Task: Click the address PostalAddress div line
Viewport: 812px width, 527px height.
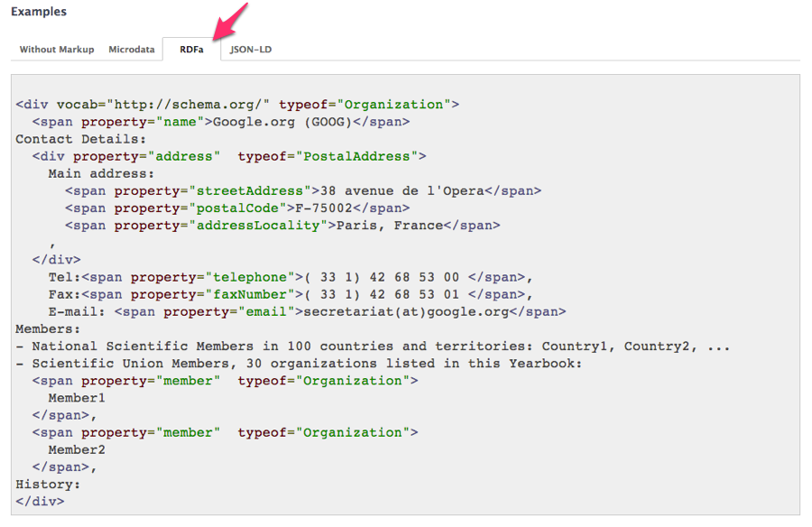Action: coord(229,156)
